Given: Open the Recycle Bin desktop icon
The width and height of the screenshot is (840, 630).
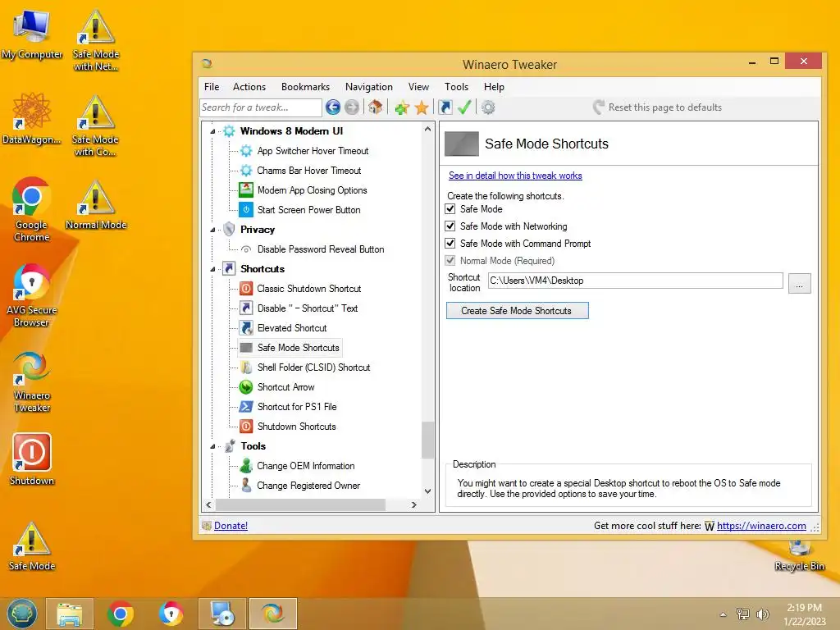Looking at the screenshot, I should pos(799,556).
